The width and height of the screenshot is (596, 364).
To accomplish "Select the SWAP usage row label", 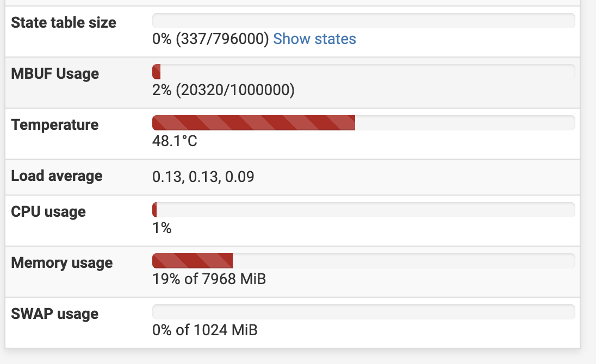I will point(54,314).
